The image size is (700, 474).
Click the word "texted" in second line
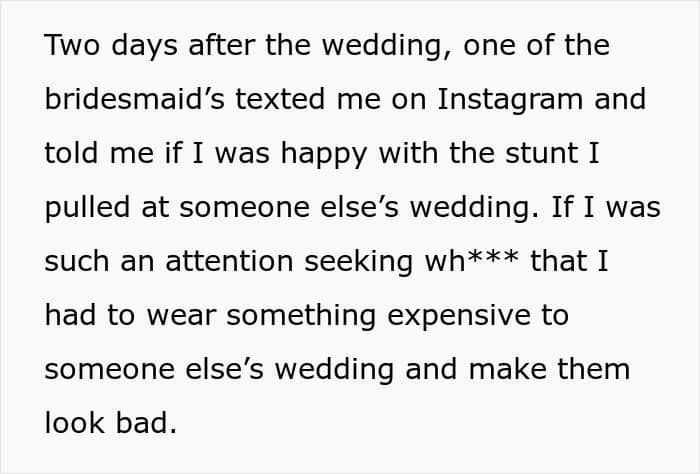280,99
